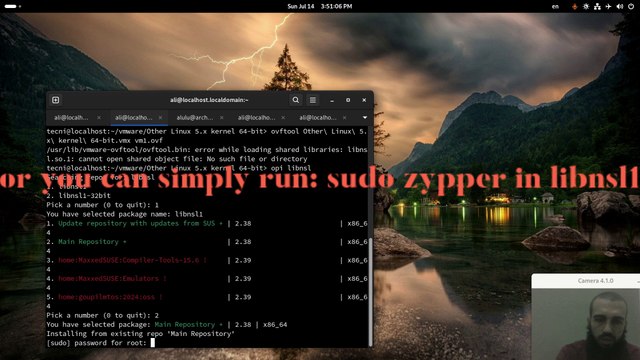Click 'You have selected package name: libnsl1'

tap(124, 214)
